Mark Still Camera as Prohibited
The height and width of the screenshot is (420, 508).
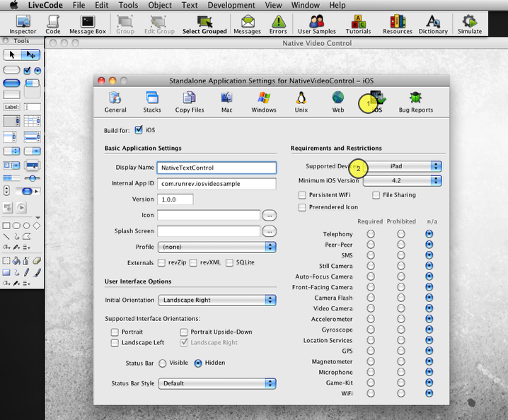point(401,266)
